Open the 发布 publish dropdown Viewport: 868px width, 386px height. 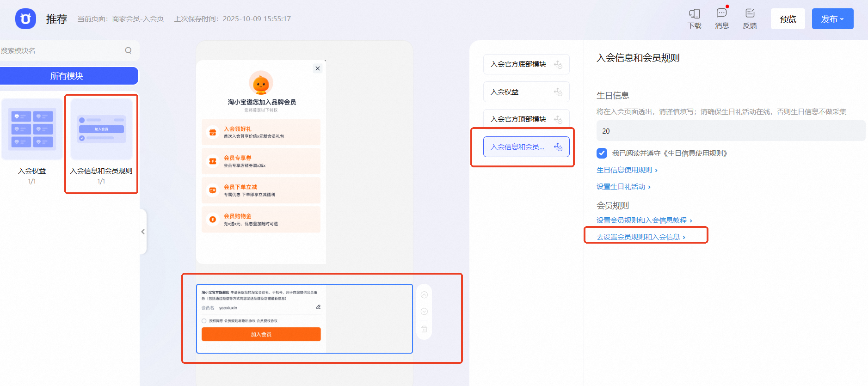(832, 19)
